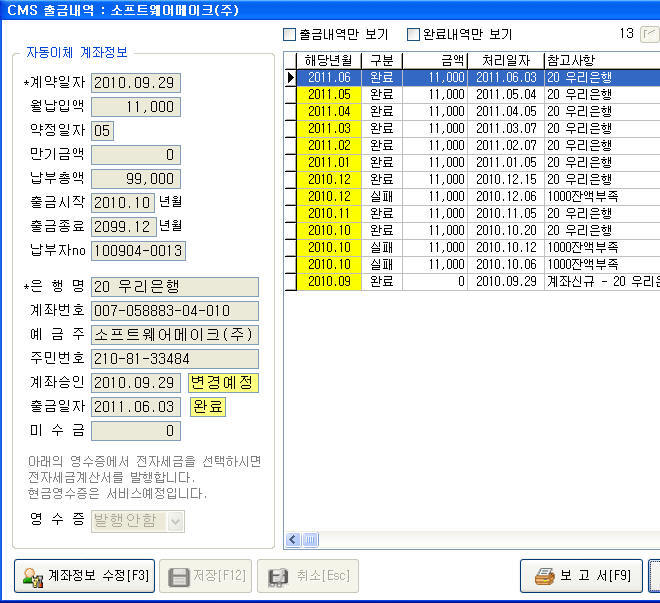
Task: Click the 저장[F12] button
Action: [206, 576]
